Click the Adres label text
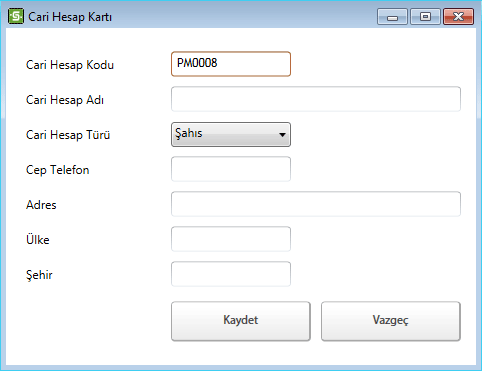Screen dimensions: 482x371 (41, 205)
